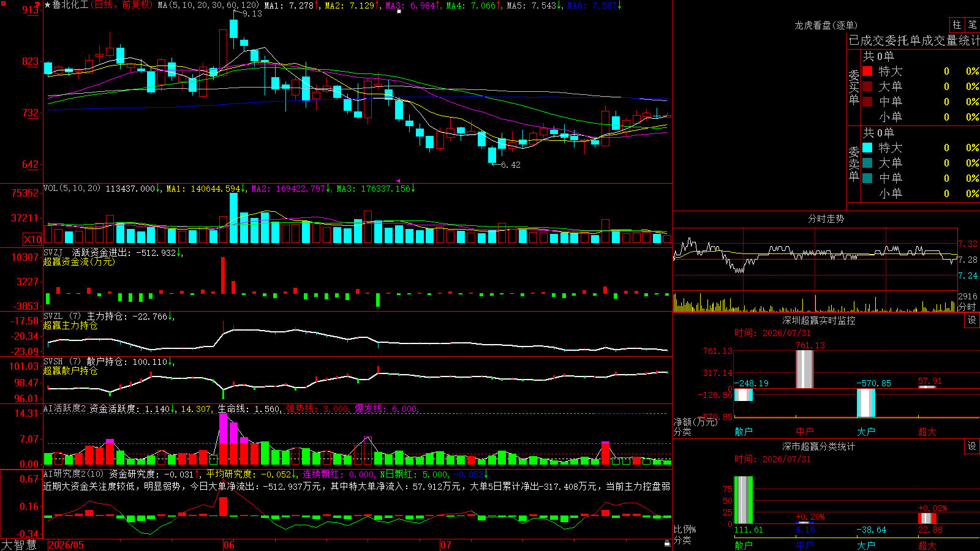Click the cyan 特大 sell-order color swatch
This screenshot has width=980, height=551.
tap(867, 148)
